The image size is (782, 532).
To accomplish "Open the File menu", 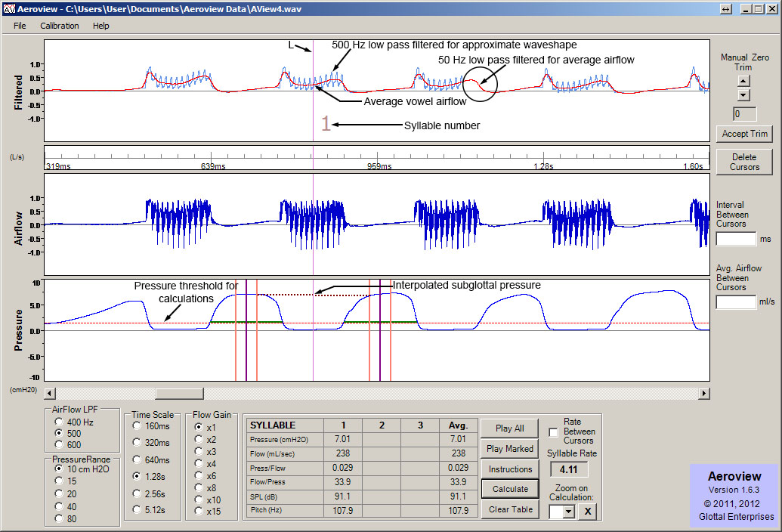I will 20,26.
